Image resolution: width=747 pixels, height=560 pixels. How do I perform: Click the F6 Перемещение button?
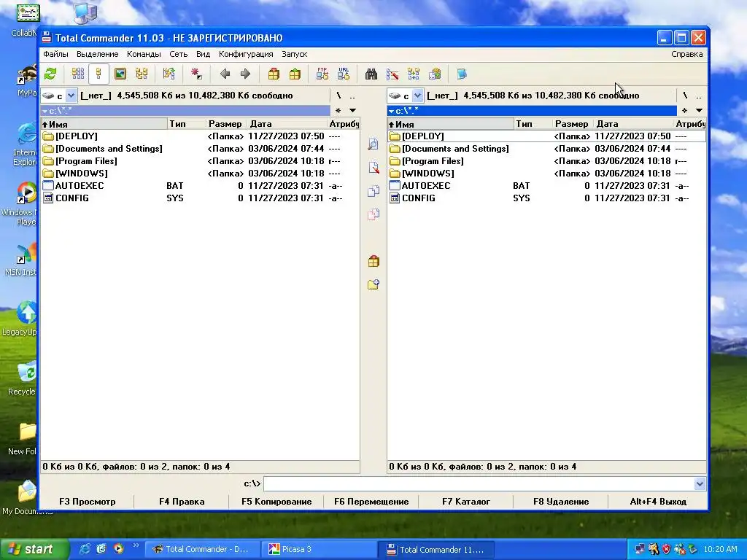pos(371,502)
